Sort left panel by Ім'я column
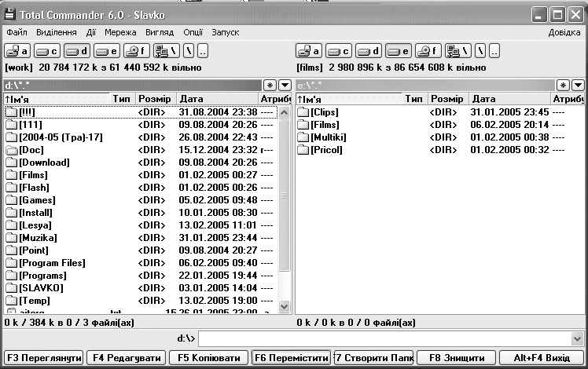 [x=57, y=99]
